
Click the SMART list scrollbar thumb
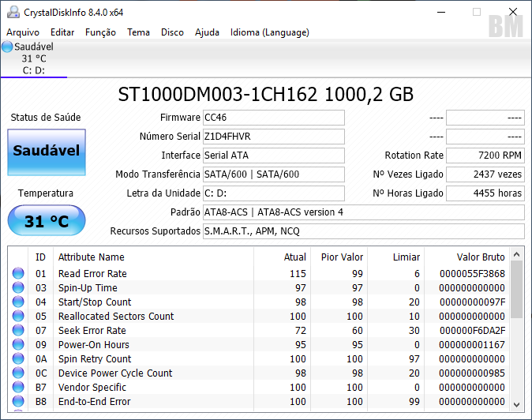517,290
